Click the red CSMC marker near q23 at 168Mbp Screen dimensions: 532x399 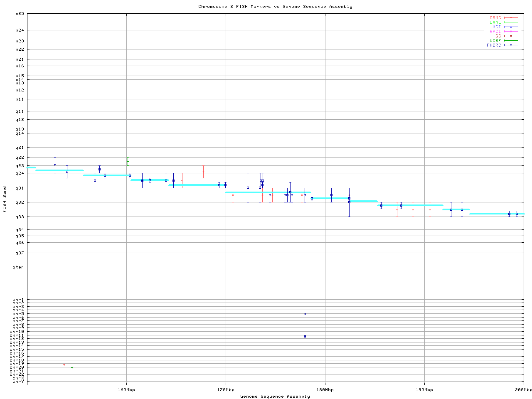coord(203,172)
